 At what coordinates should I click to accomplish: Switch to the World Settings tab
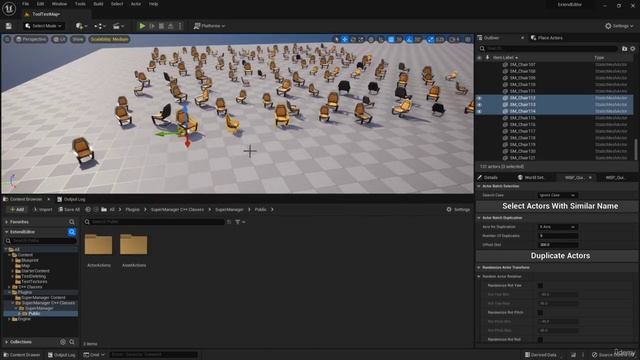coord(531,178)
